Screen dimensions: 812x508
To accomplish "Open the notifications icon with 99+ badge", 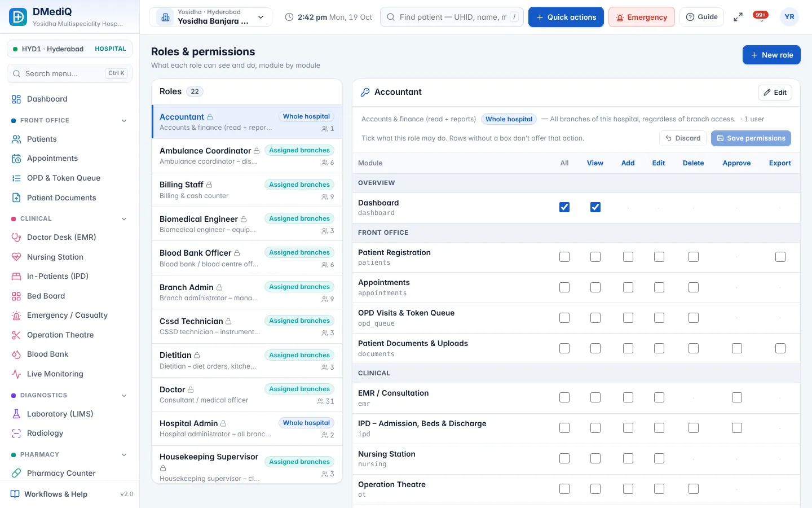I will pyautogui.click(x=761, y=17).
